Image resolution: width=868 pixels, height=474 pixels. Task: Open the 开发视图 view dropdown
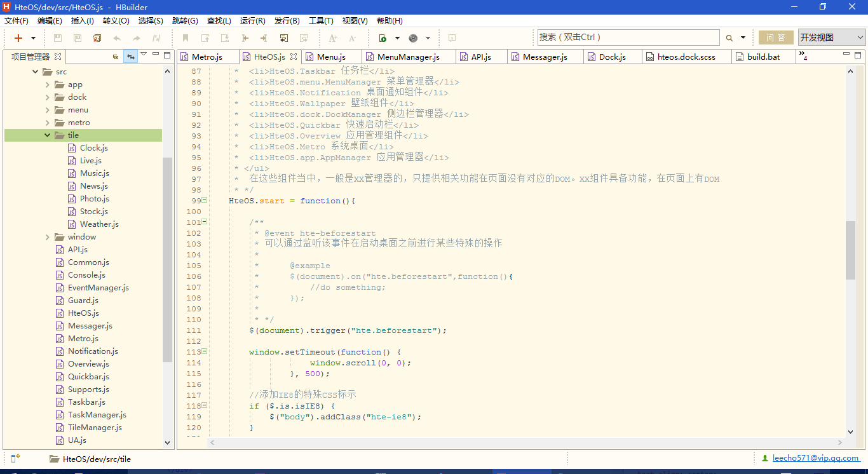coord(832,37)
